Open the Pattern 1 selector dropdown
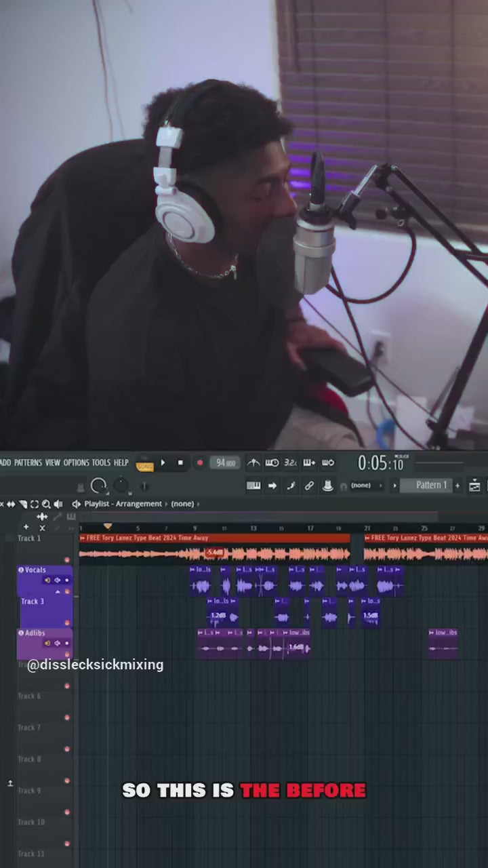Viewport: 488px width, 868px height. tap(431, 486)
